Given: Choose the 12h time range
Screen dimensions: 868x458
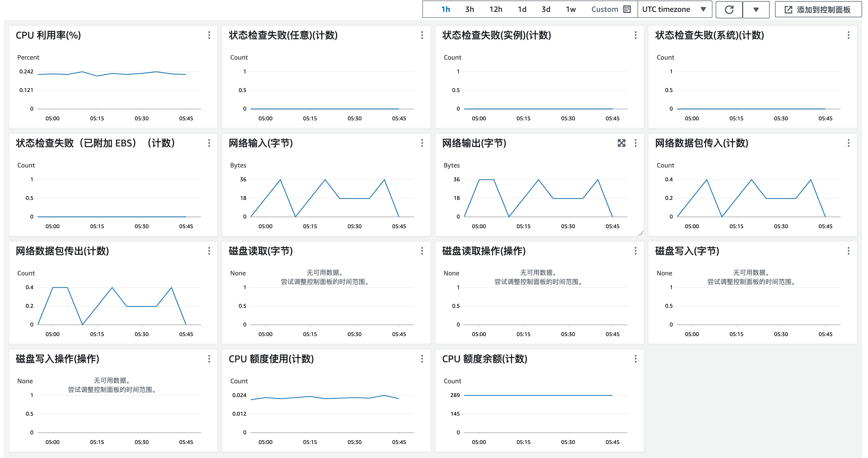Looking at the screenshot, I should point(496,9).
